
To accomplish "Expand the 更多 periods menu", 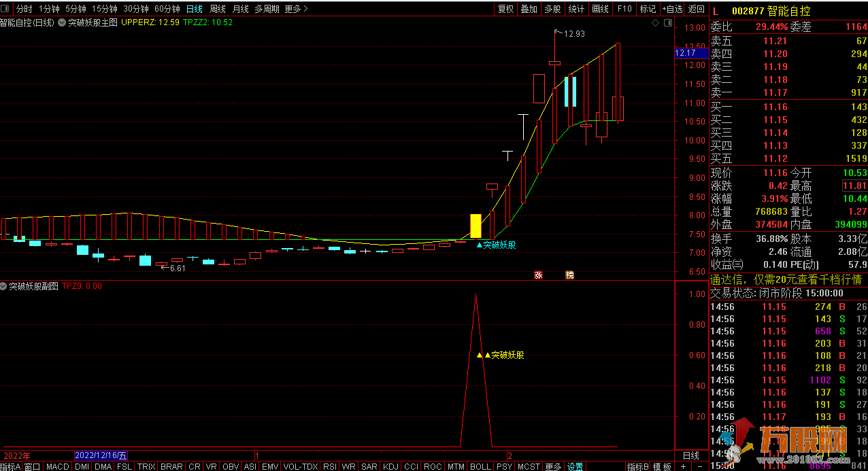I will 296,9.
